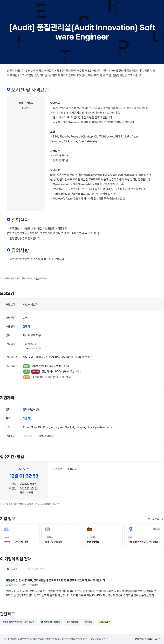Viewport: 164px width, 644px height.
Task: Select 서울>강남구 tag
Action: point(104,622)
